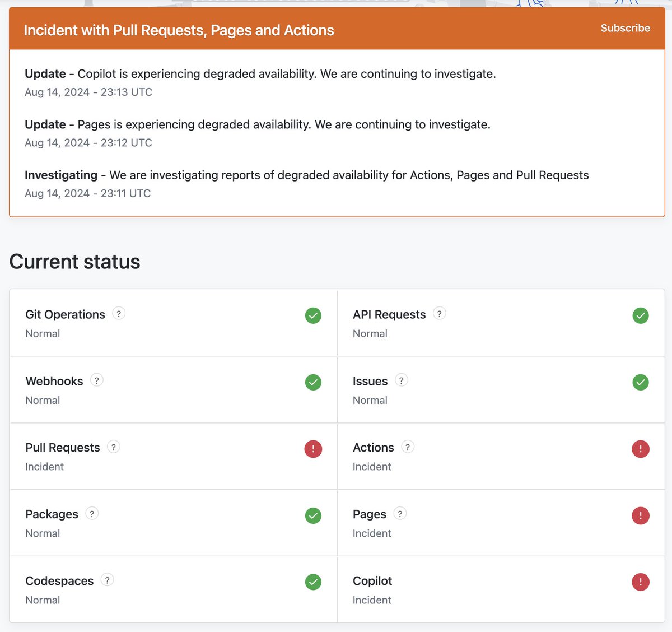This screenshot has height=632, width=672.
Task: Open the Packages help question mark
Action: click(92, 514)
